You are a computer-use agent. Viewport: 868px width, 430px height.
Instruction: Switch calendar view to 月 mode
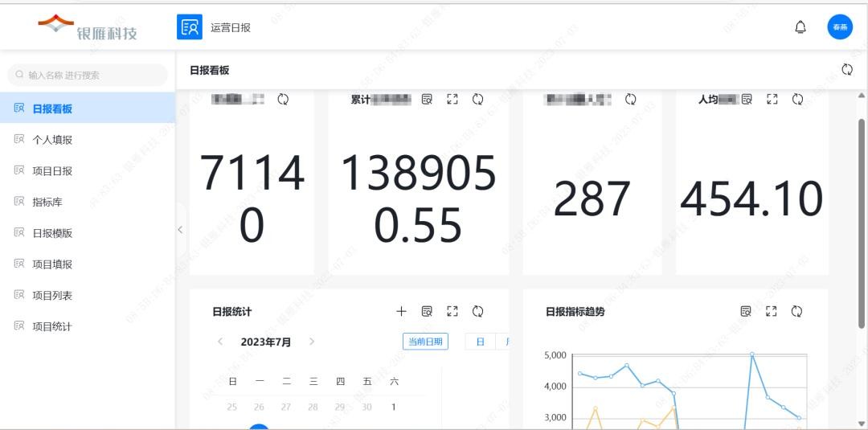505,342
